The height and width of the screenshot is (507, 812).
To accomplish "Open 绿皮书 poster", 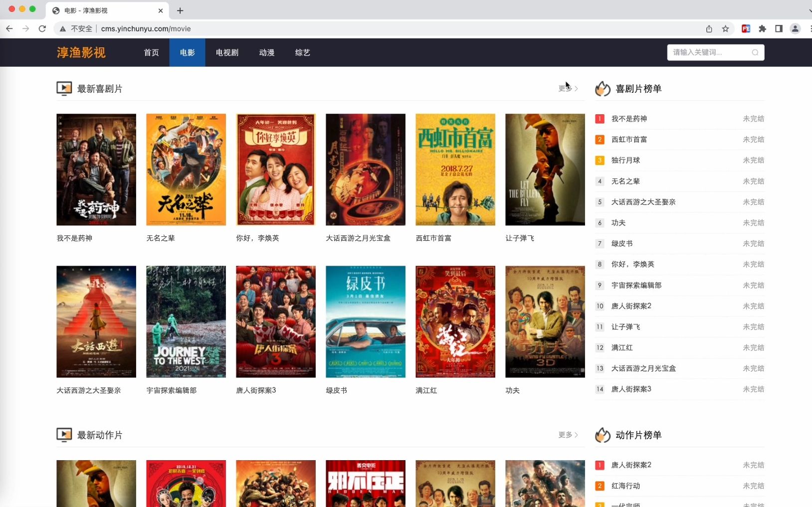I will point(366,322).
